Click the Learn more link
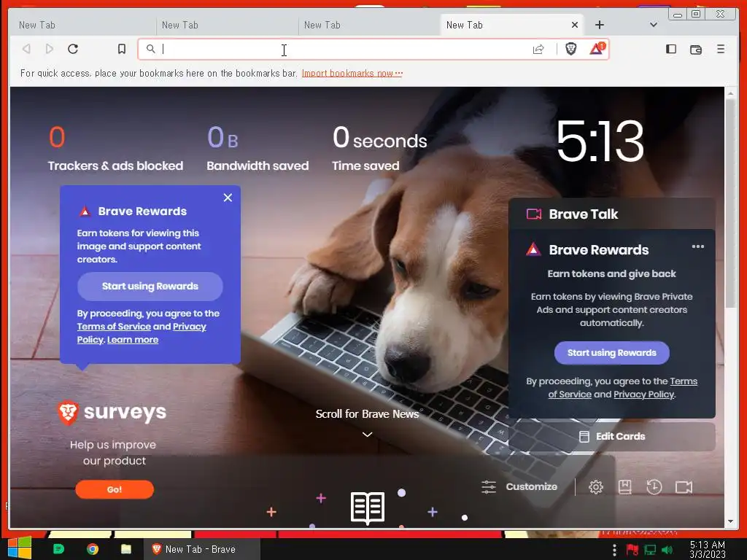Screen dimensions: 747x560 133,340
